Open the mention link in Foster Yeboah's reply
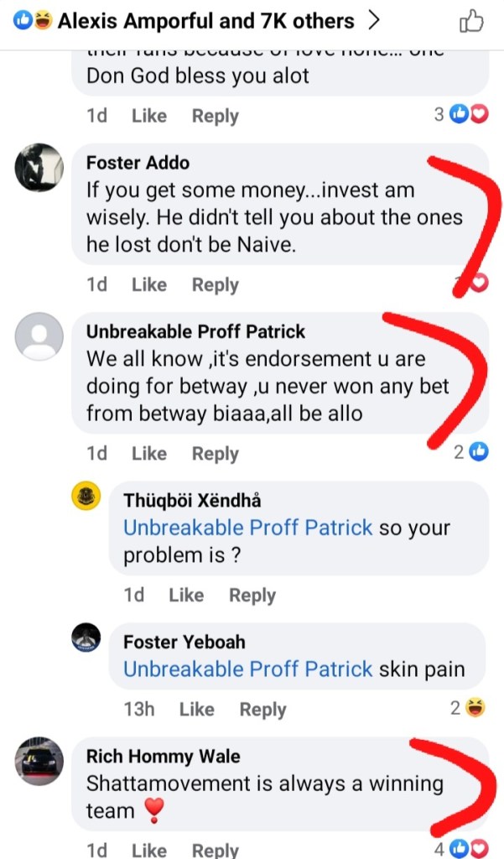504x859 pixels. click(x=248, y=669)
